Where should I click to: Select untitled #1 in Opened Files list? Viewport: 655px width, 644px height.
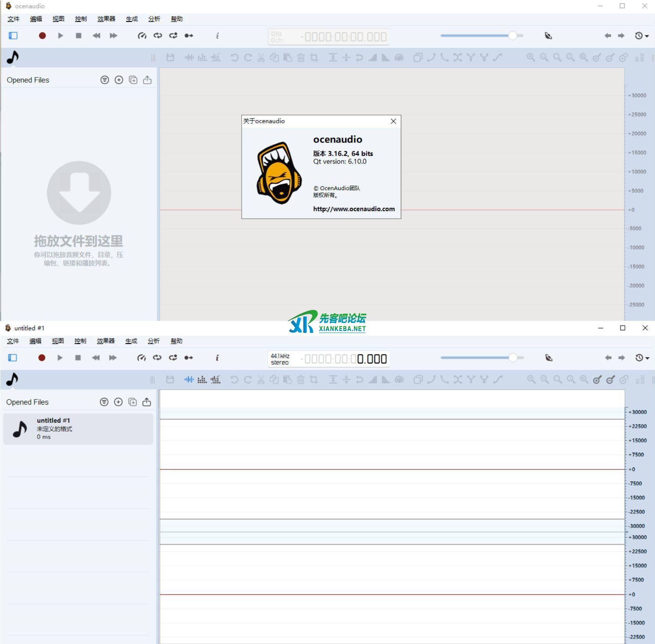click(78, 428)
